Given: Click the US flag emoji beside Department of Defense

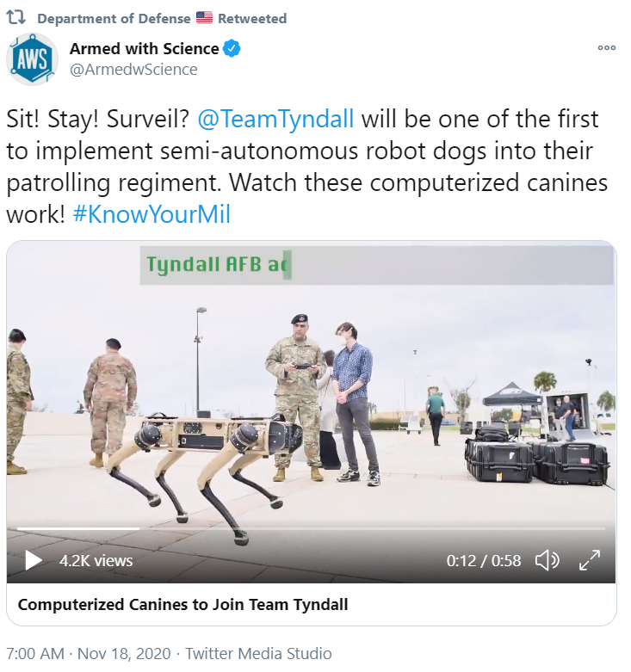Looking at the screenshot, I should point(205,18).
